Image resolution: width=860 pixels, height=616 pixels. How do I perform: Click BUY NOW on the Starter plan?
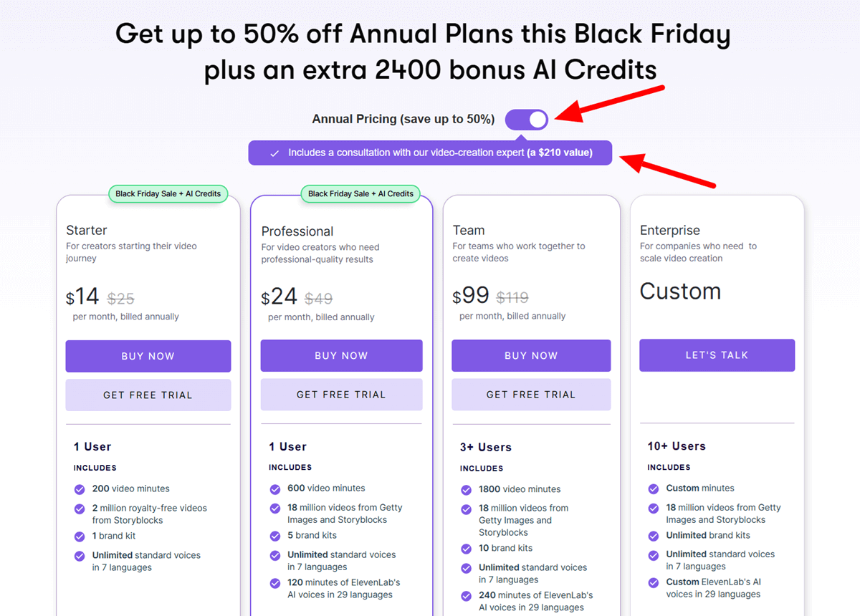click(148, 355)
